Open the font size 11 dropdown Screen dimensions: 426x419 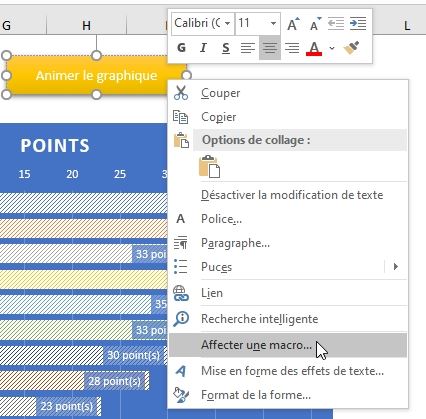coord(273,23)
